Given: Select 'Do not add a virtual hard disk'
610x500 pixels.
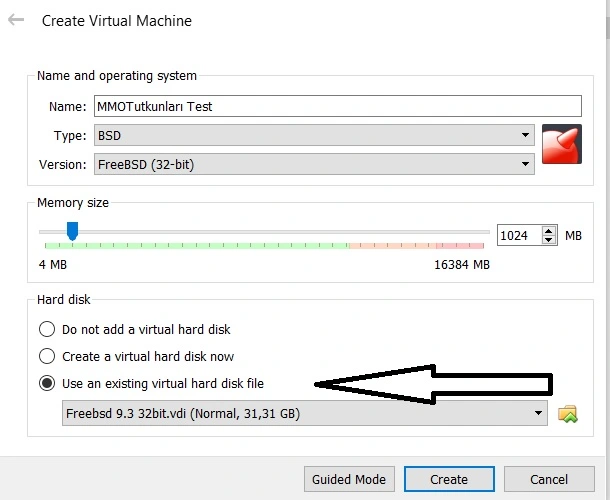Looking at the screenshot, I should coord(46,329).
